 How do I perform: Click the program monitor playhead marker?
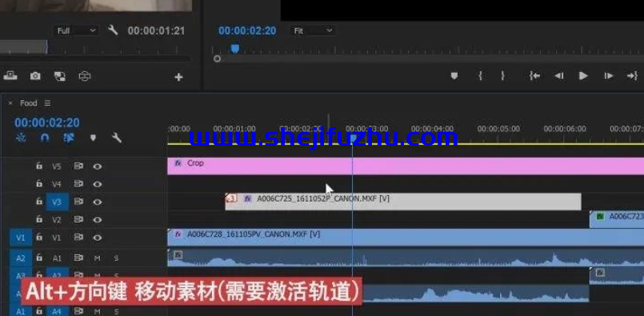pos(235,49)
